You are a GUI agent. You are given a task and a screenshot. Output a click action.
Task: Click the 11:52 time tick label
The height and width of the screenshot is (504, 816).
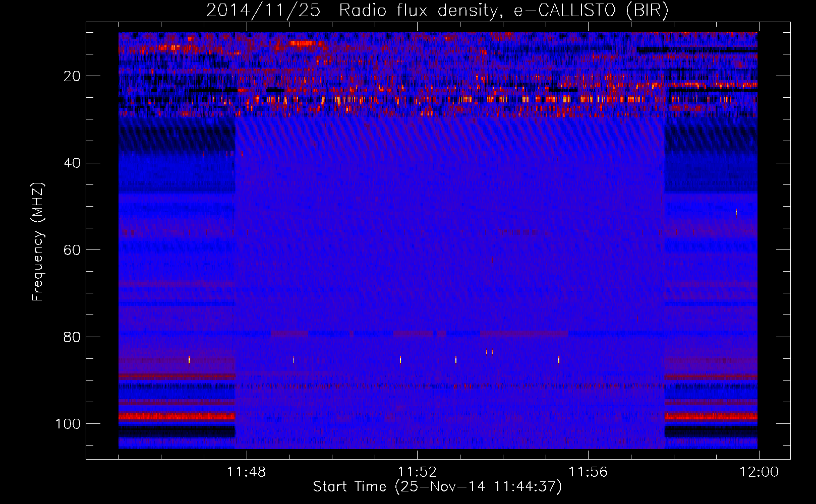417,472
